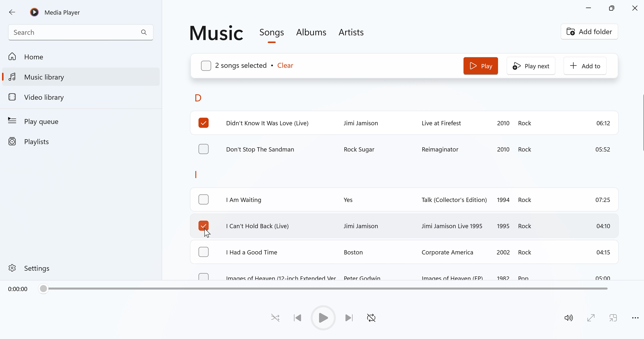The image size is (644, 339).
Task: Switch to the Artists tab
Action: point(351,32)
